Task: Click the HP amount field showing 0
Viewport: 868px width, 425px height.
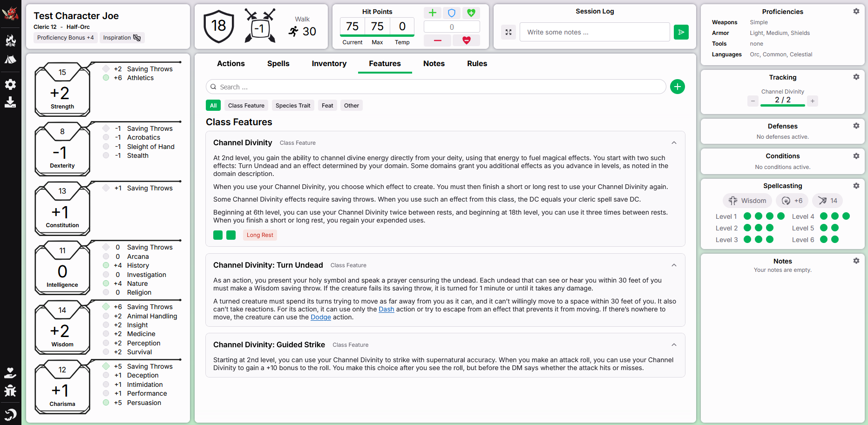Action: tap(452, 27)
